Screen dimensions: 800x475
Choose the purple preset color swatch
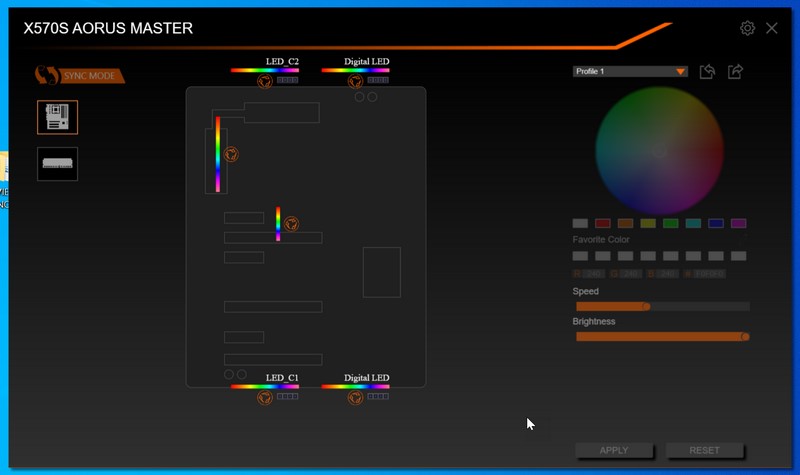(x=738, y=223)
